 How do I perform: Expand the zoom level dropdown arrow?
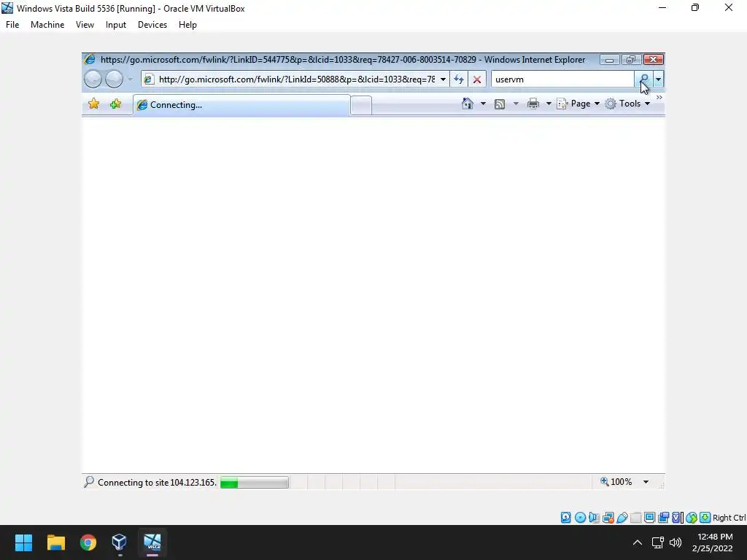tap(646, 482)
